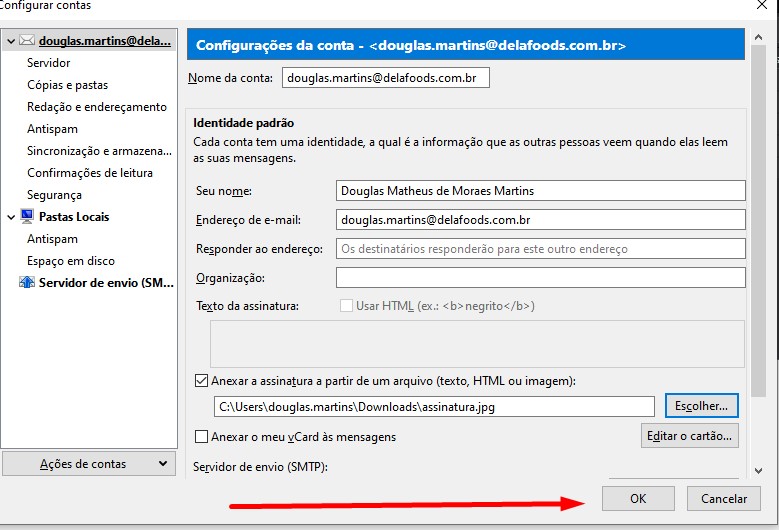Image resolution: width=779 pixels, height=530 pixels.
Task: Uncheck Anexar a assinatura a partir de arquivo
Action: tap(202, 381)
